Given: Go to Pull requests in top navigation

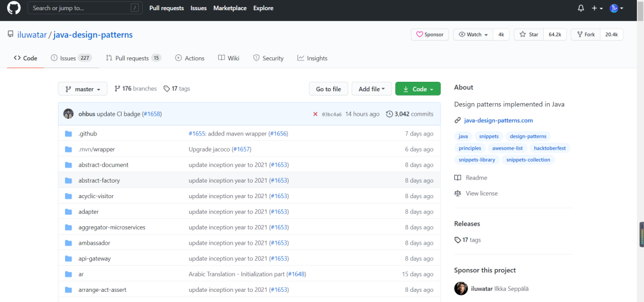Looking at the screenshot, I should click(x=167, y=8).
